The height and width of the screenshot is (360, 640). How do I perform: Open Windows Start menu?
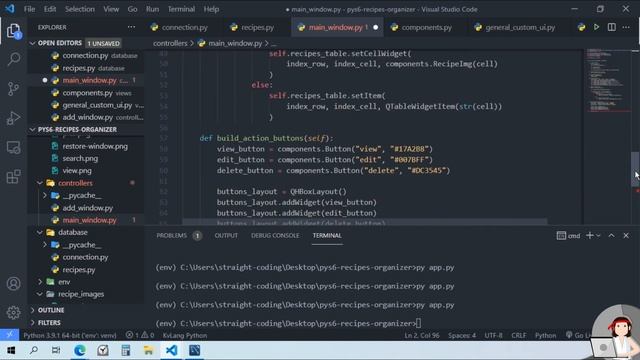click(x=11, y=350)
